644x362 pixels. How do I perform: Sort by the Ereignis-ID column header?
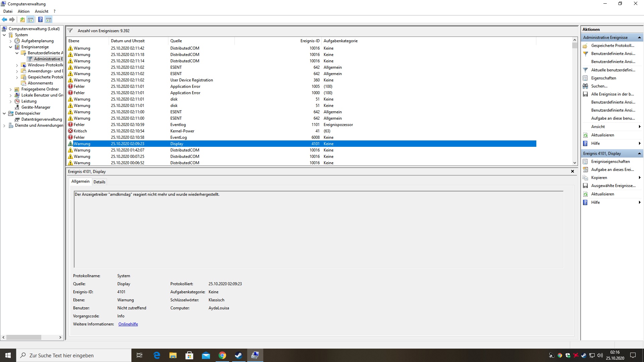click(310, 41)
